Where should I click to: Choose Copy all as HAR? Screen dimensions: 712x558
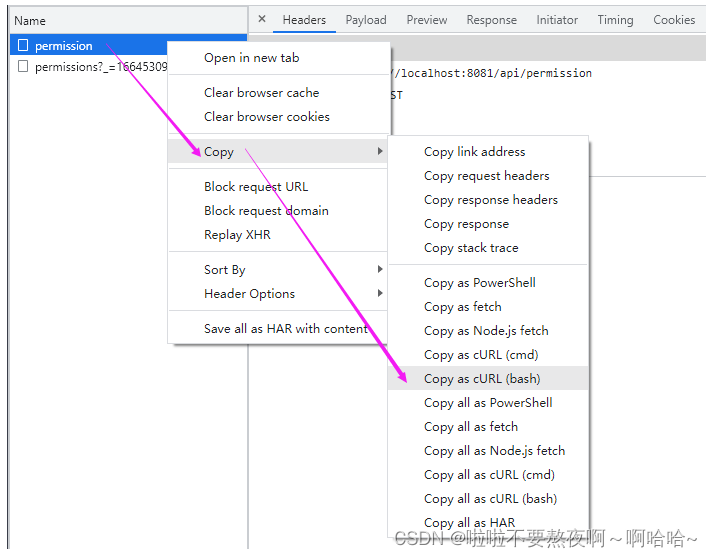tap(488, 523)
